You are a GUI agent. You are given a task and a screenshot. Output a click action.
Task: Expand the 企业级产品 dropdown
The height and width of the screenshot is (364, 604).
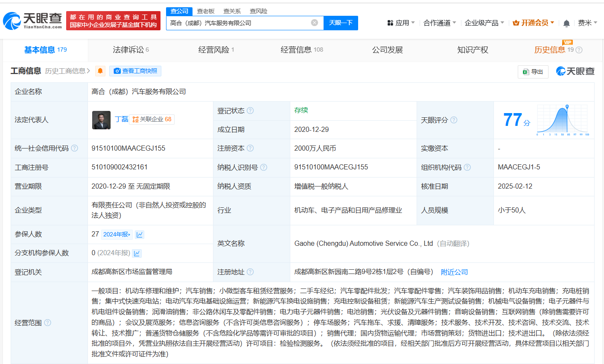pos(484,23)
